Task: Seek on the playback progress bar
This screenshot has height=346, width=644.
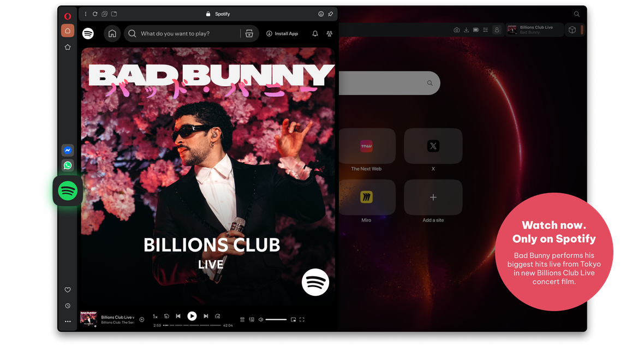Action: (192, 325)
